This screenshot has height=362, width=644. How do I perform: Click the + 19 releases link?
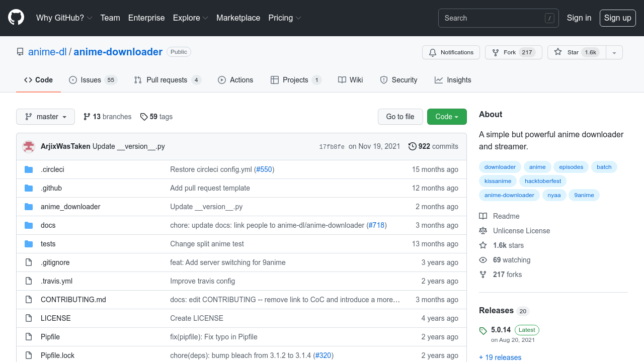pos(500,357)
